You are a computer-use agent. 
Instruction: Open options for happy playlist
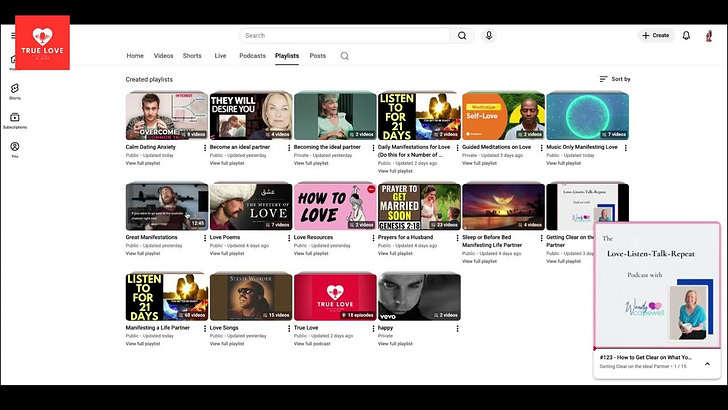click(x=457, y=328)
